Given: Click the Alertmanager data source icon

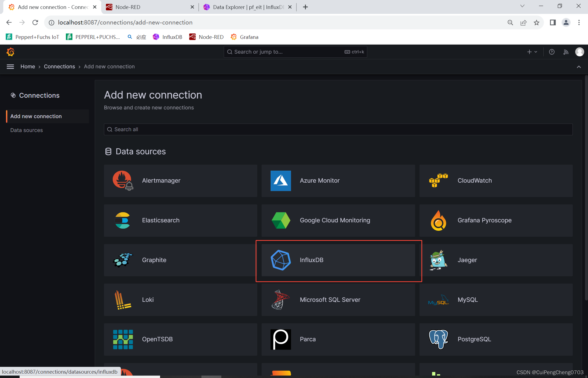Looking at the screenshot, I should pyautogui.click(x=123, y=181).
